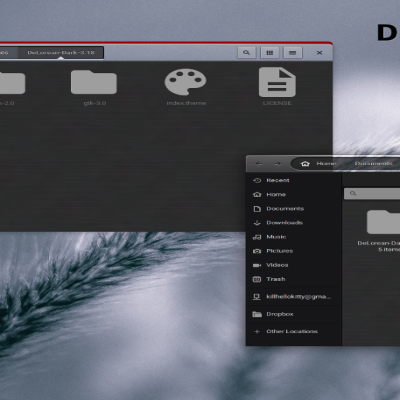Screen dimensions: 400x400
Task: Click the network drive icon beside killhellokitty
Action: pos(257,297)
